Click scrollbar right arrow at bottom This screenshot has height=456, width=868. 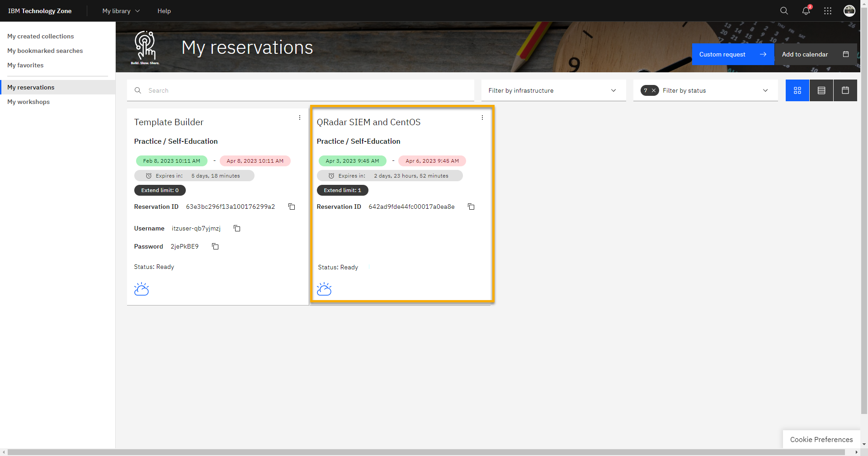(856, 452)
